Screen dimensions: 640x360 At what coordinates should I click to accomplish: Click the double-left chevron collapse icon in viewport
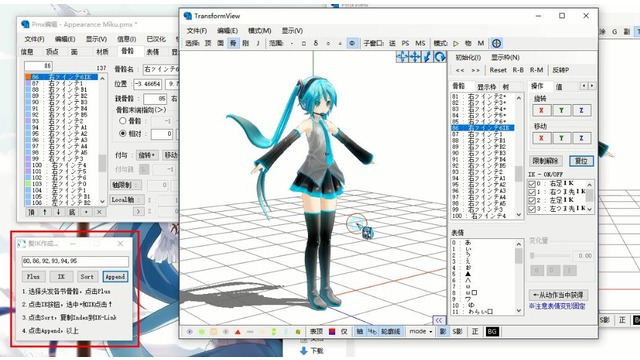[x=438, y=320]
